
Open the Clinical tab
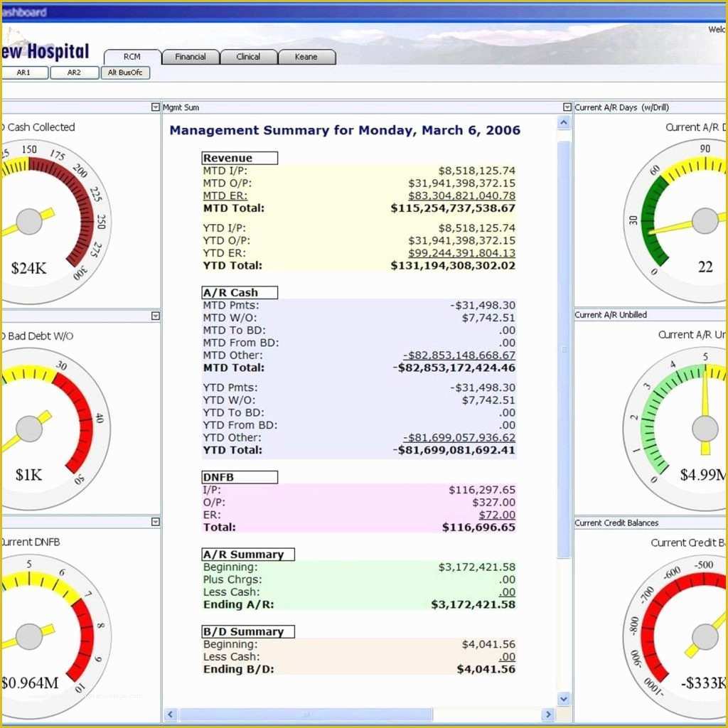[248, 57]
